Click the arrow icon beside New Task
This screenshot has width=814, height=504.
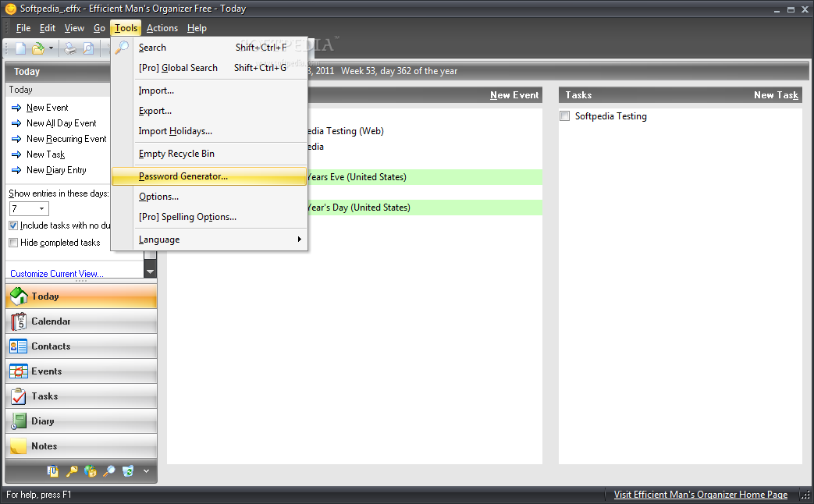pos(16,154)
